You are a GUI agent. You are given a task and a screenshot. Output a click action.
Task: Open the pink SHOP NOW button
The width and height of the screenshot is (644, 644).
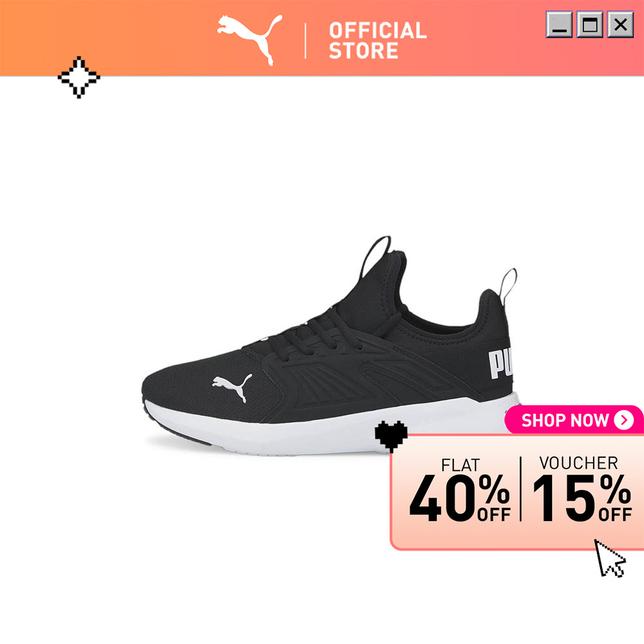click(x=574, y=420)
